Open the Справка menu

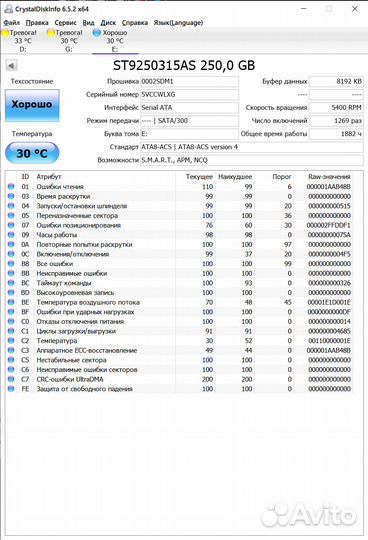[135, 23]
